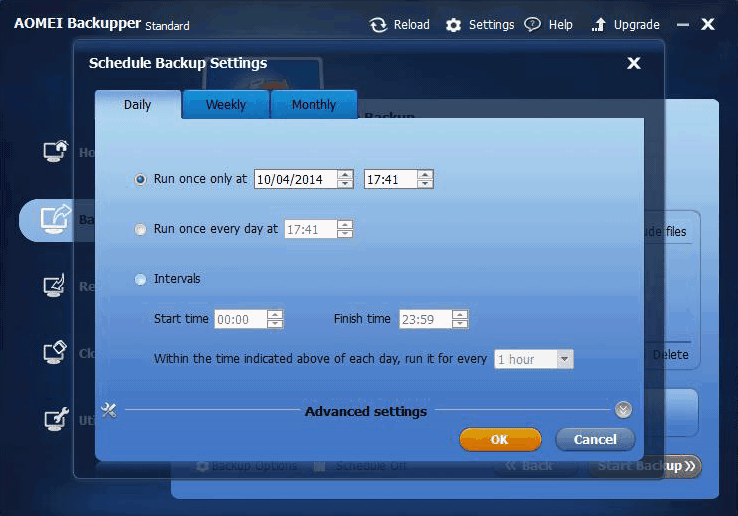Image resolution: width=738 pixels, height=516 pixels.
Task: Increase the run-once time 17:41 up arrow
Action: pos(425,175)
